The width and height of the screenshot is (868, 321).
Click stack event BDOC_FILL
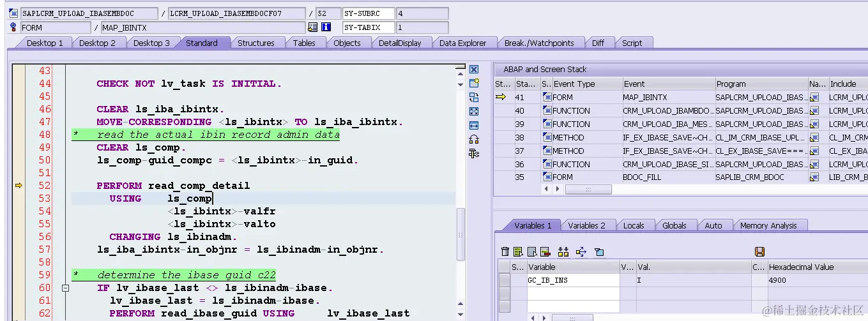(642, 177)
